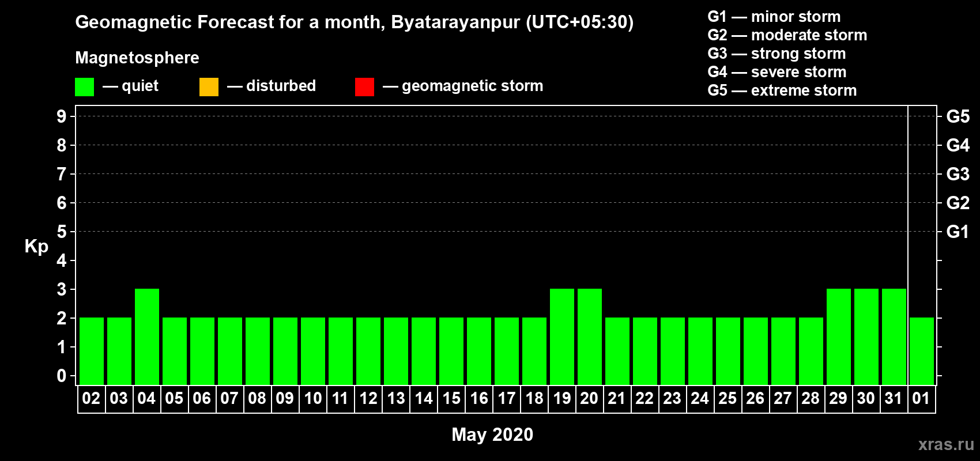Click date label 18 on the axis

534,399
